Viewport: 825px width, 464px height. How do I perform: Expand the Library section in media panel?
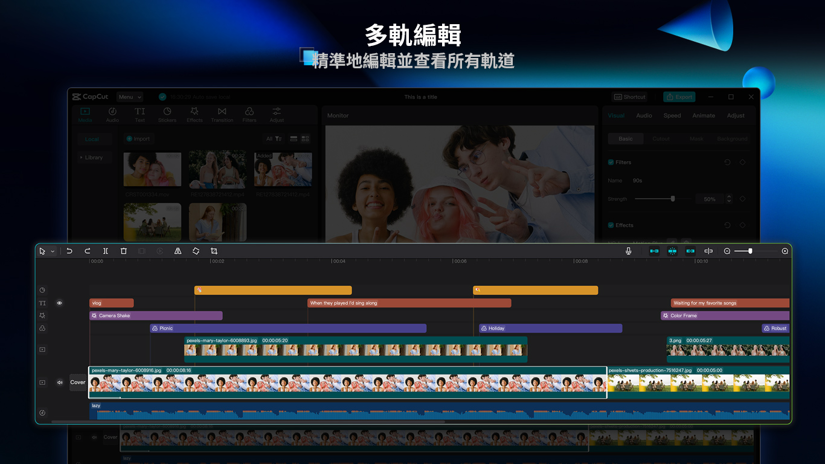(x=91, y=157)
